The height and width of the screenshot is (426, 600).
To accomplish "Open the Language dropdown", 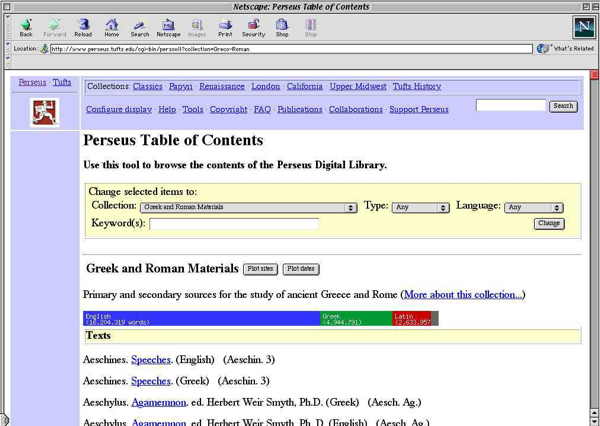I will pyautogui.click(x=533, y=207).
